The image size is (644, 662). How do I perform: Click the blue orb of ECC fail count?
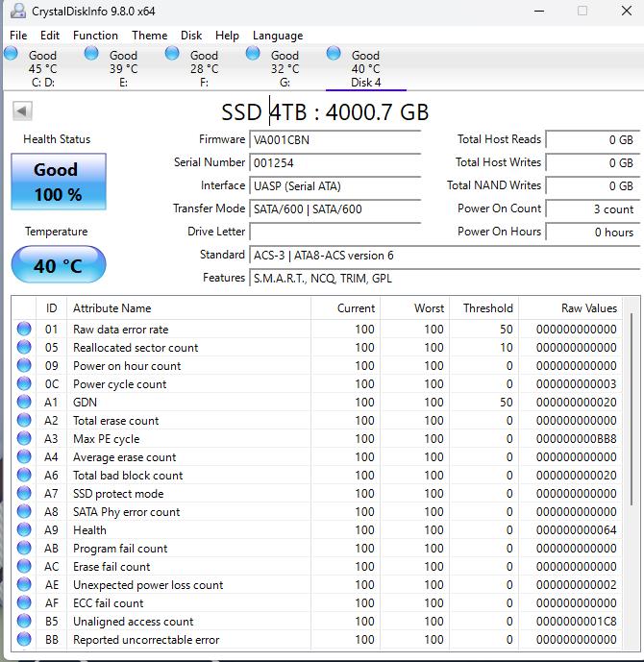pyautogui.click(x=24, y=602)
